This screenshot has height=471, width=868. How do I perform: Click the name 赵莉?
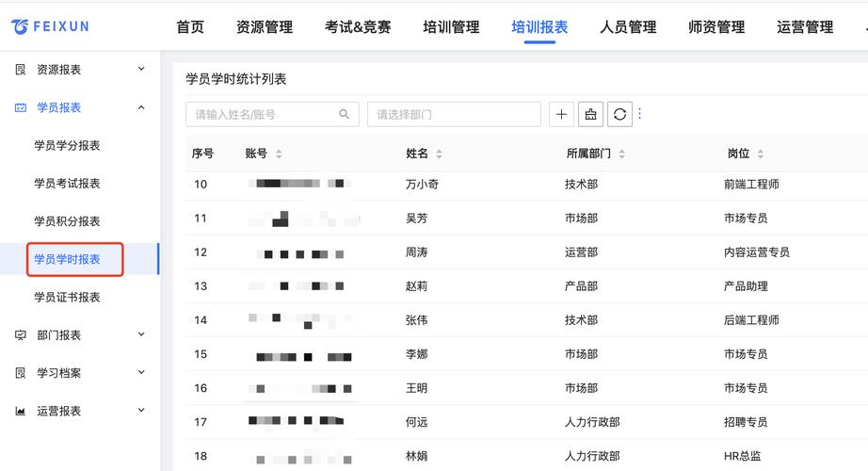416,286
